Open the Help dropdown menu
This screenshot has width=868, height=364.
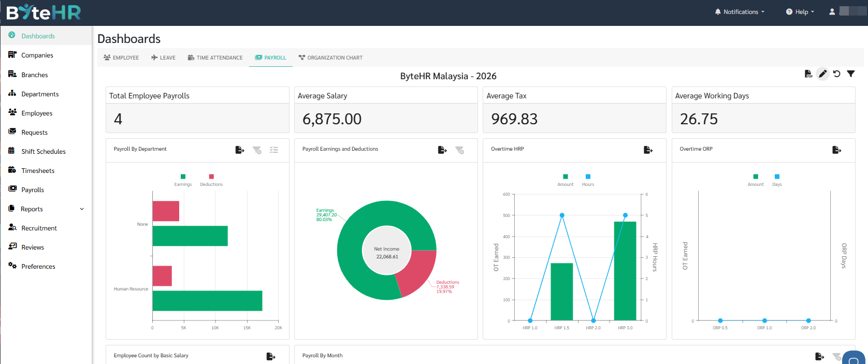click(x=800, y=12)
